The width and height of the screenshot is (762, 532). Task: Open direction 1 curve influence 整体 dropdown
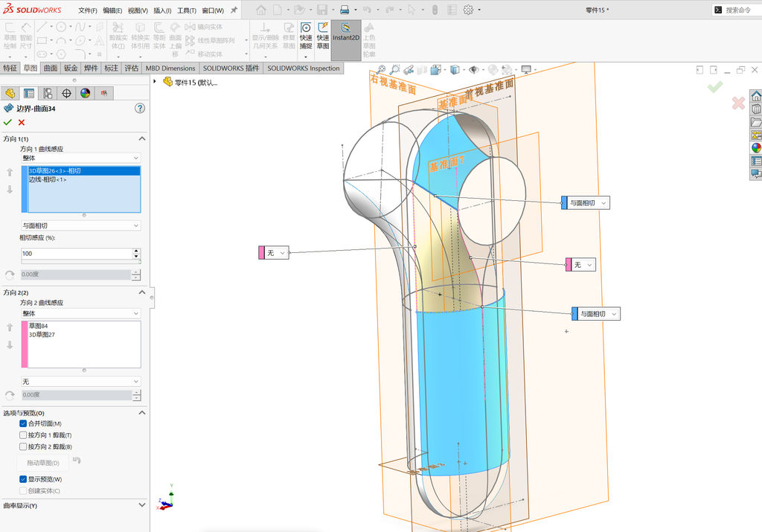click(x=80, y=158)
